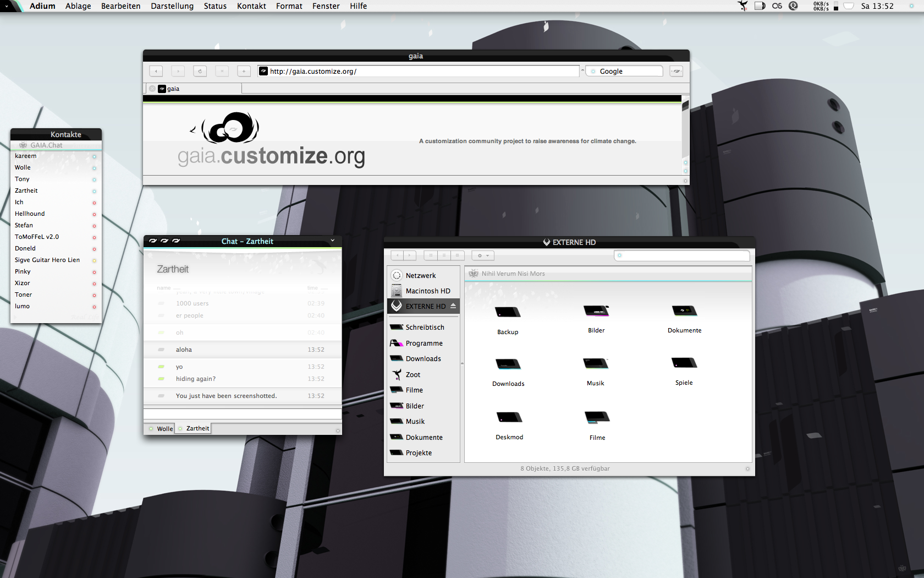Switch Finder to column view
The image size is (924, 578).
458,255
